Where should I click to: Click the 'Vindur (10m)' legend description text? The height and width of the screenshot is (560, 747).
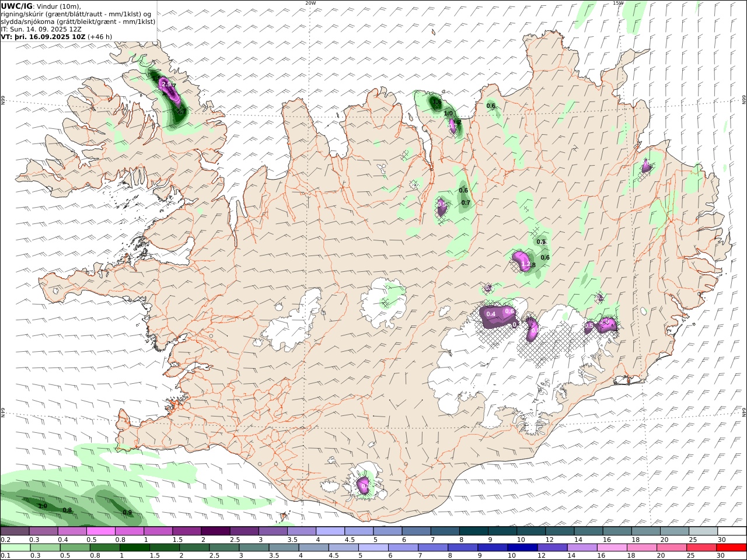59,6
